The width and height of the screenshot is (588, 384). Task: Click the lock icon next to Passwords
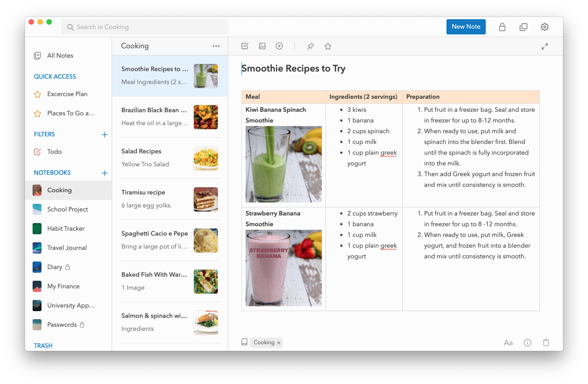coord(82,325)
